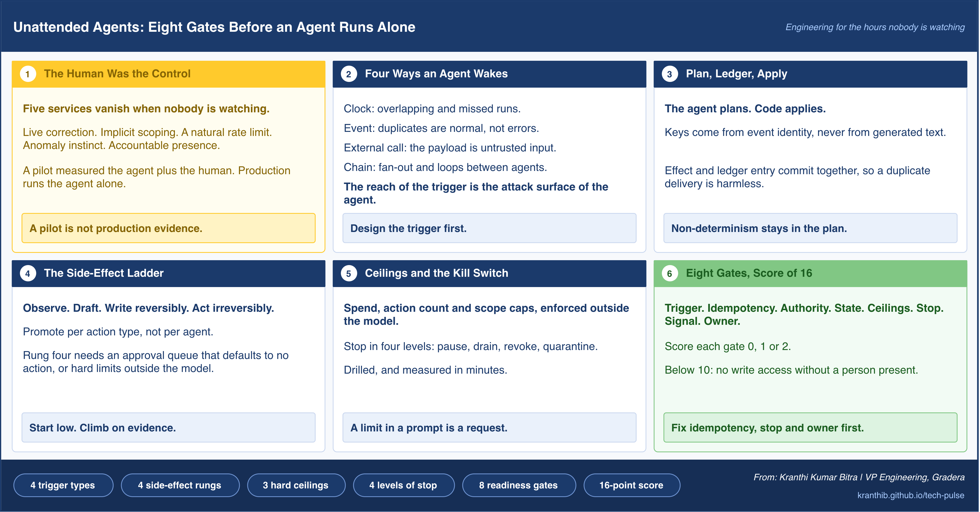Click 'Chain: fan-out and loops between agents.'
The image size is (980, 512).
click(445, 167)
